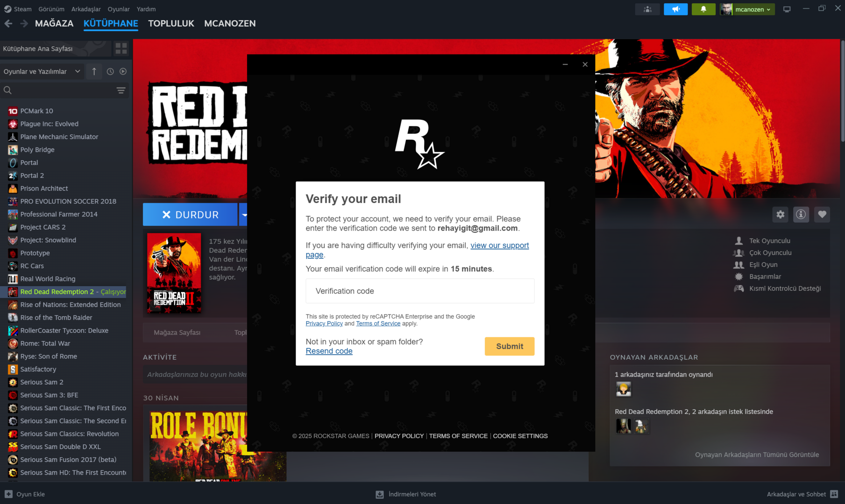Open the megaphone announcements icon
Viewport: 845px width, 504px height.
point(675,9)
